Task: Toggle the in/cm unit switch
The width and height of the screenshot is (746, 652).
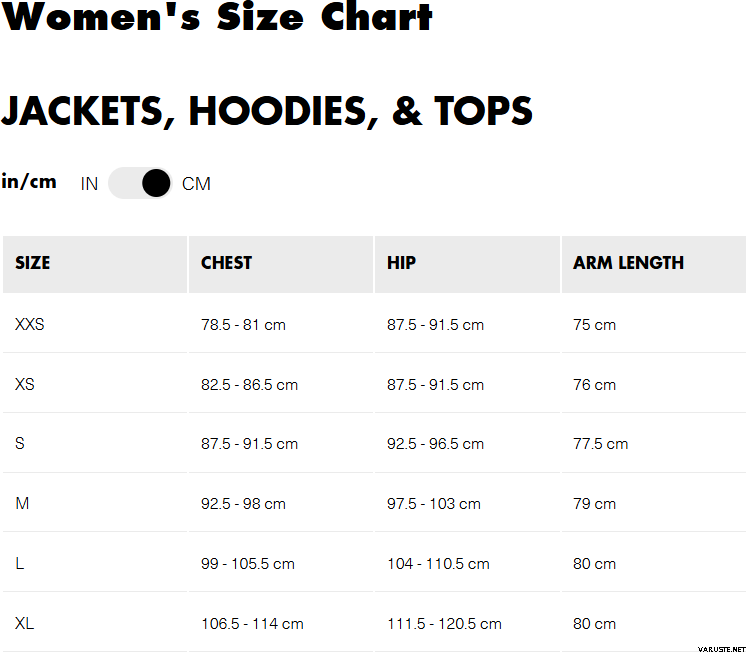Action: point(140,183)
